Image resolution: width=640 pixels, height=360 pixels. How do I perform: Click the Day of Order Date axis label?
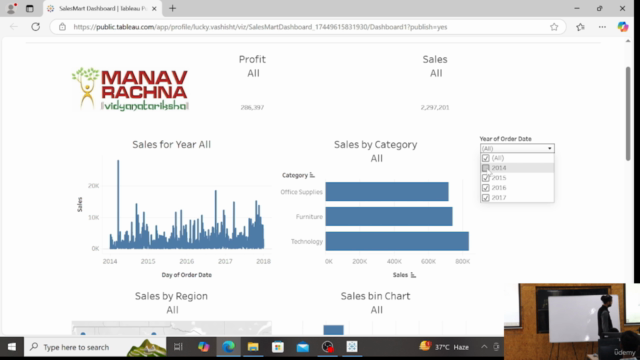pos(187,275)
